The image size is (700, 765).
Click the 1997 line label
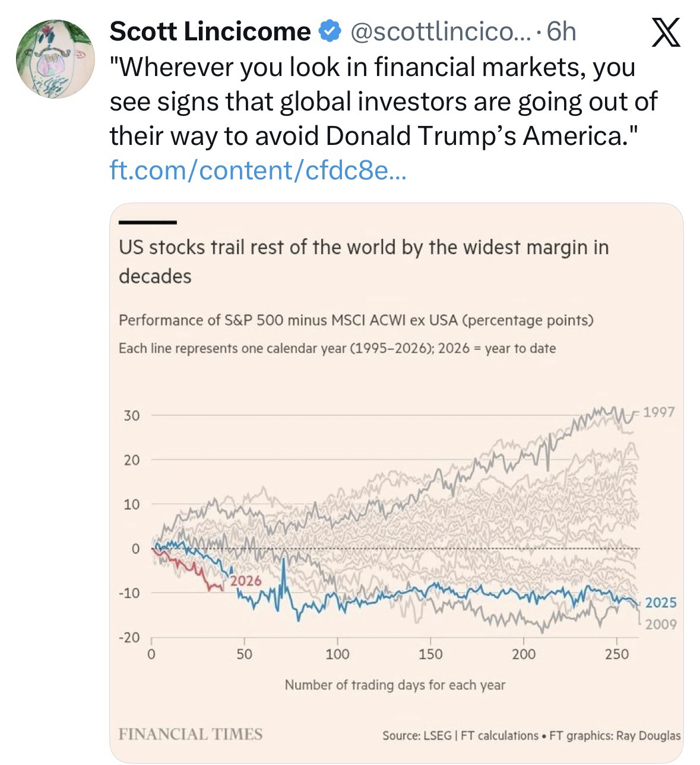[x=659, y=412]
